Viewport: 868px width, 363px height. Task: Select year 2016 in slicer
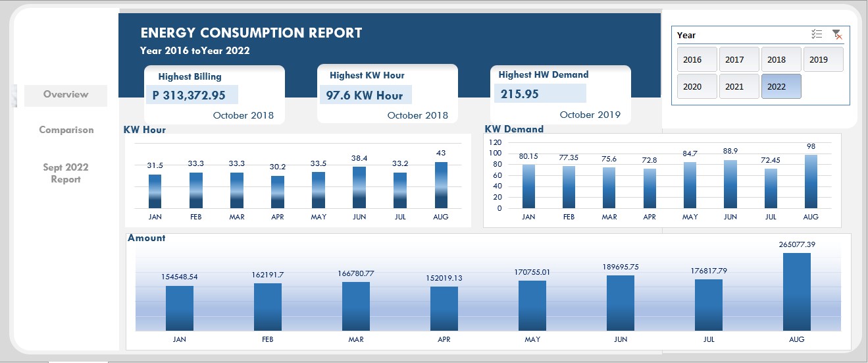[x=697, y=59]
